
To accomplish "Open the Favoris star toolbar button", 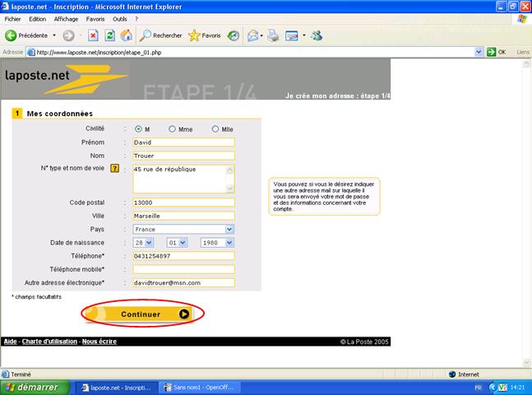I will 205,35.
